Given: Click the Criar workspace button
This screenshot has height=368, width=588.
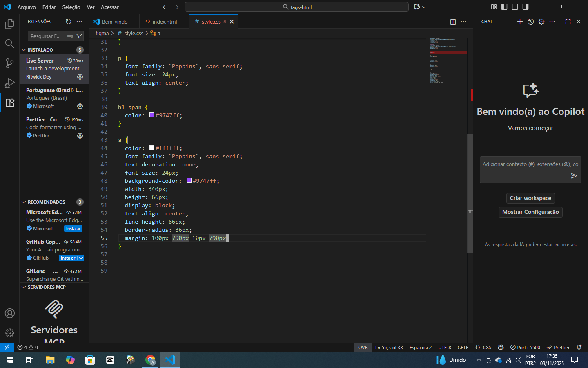Looking at the screenshot, I should pos(530,198).
